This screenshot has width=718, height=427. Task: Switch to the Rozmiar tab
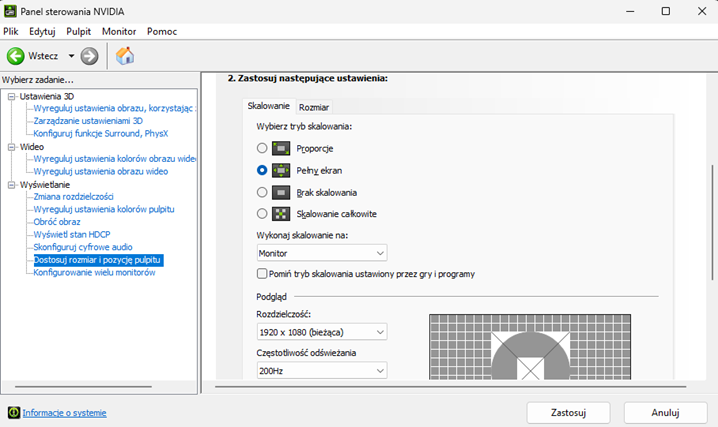coord(314,107)
